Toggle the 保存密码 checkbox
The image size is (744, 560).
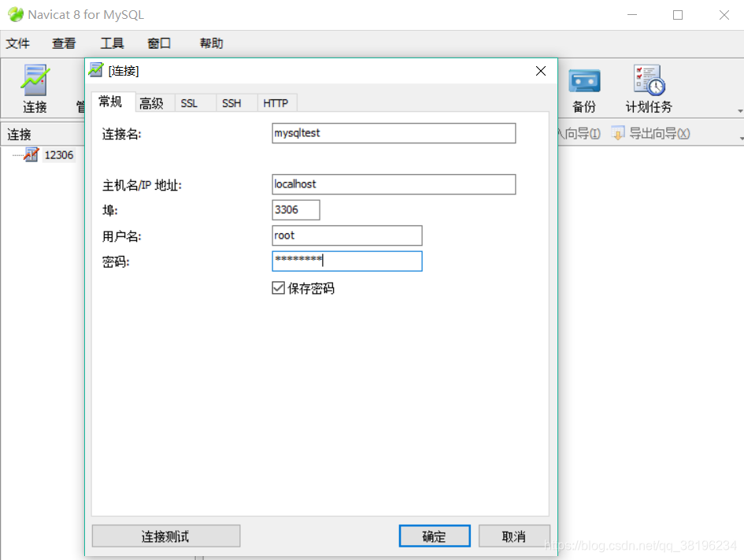click(x=278, y=287)
